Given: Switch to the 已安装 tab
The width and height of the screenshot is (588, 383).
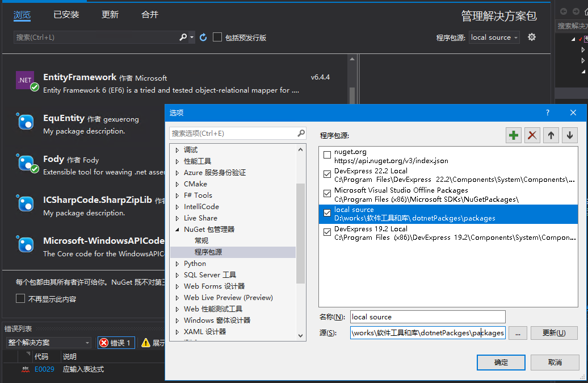Looking at the screenshot, I should tap(66, 15).
